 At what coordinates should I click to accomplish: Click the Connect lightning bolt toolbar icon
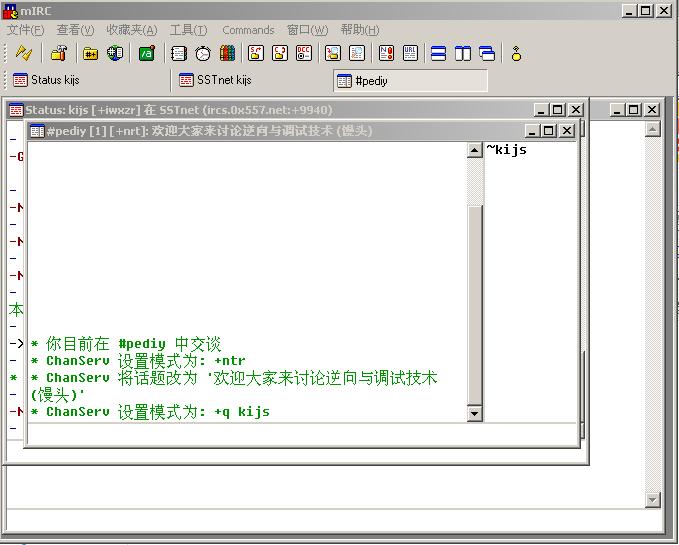23,53
